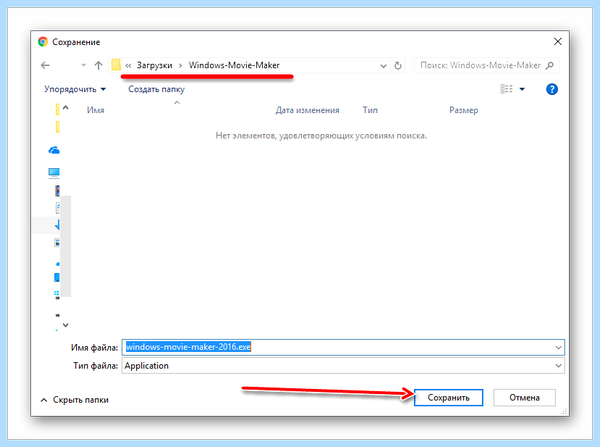Open the view options dropdown arrow
This screenshot has width=600, height=447.
pos(522,90)
